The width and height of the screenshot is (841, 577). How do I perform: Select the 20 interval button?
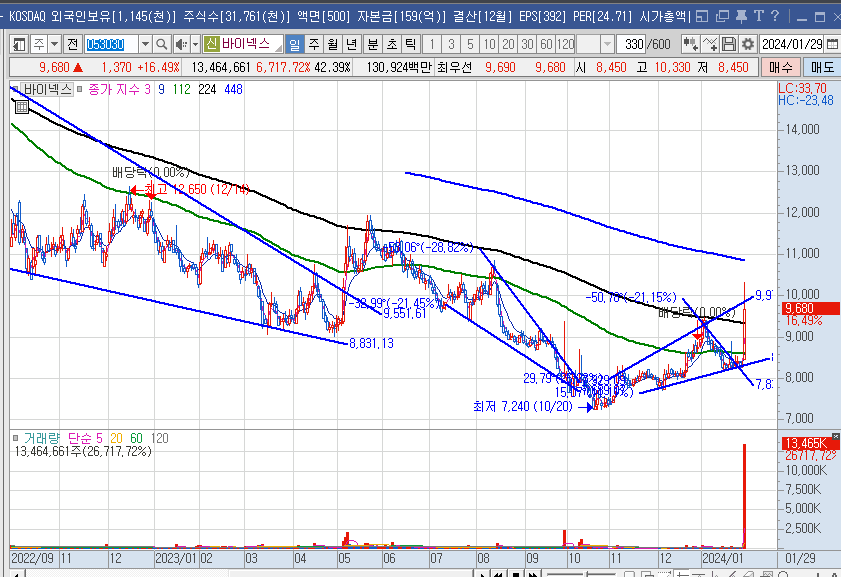click(x=508, y=44)
